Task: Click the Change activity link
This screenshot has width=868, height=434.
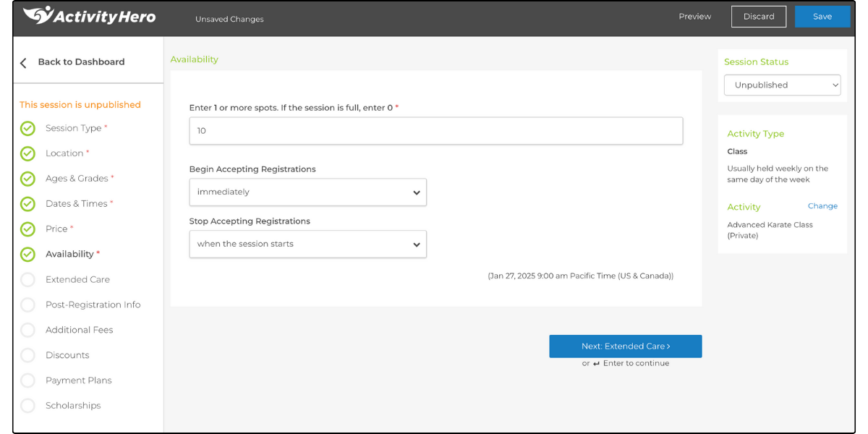Action: (x=822, y=206)
